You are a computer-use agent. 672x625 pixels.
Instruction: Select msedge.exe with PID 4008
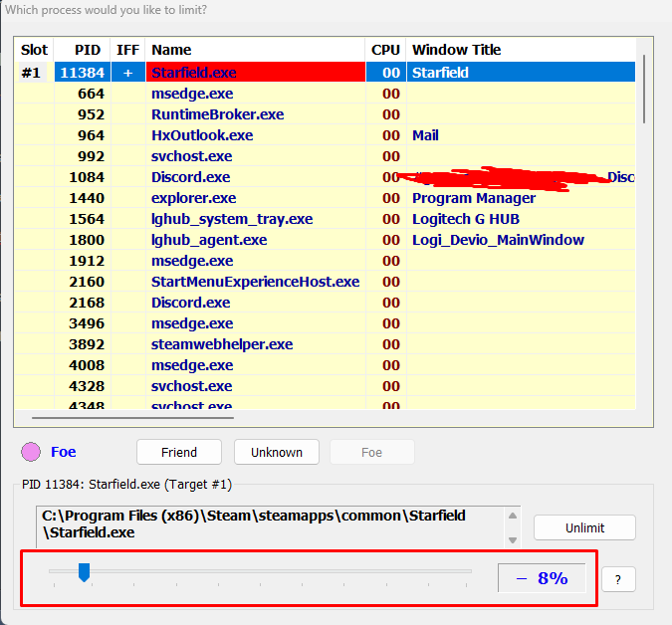coord(325,365)
